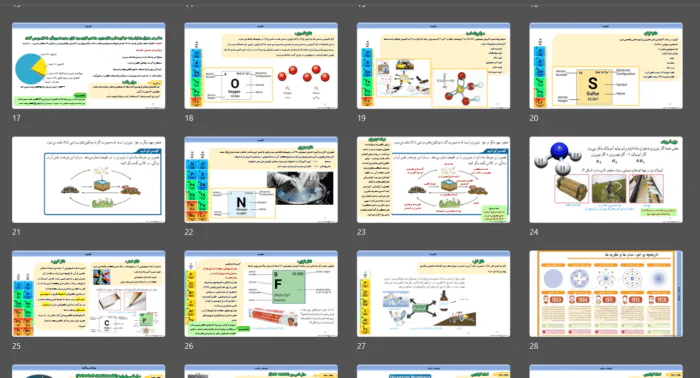Viewport: 700px width, 378px height.
Task: Click the slide number label 27
Action: (361, 346)
